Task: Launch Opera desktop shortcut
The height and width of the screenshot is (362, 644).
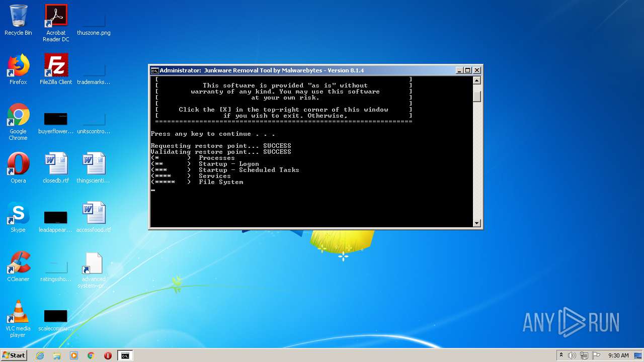Action: pyautogui.click(x=18, y=168)
